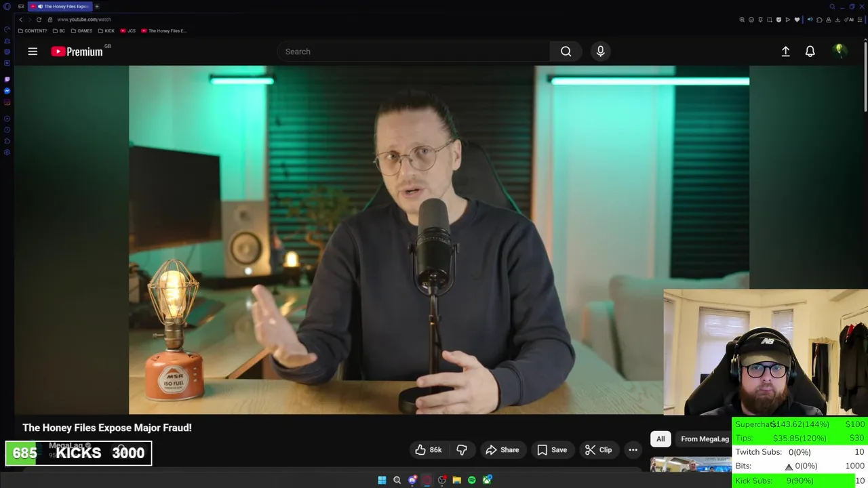Open Spotify from the taskbar

472,480
